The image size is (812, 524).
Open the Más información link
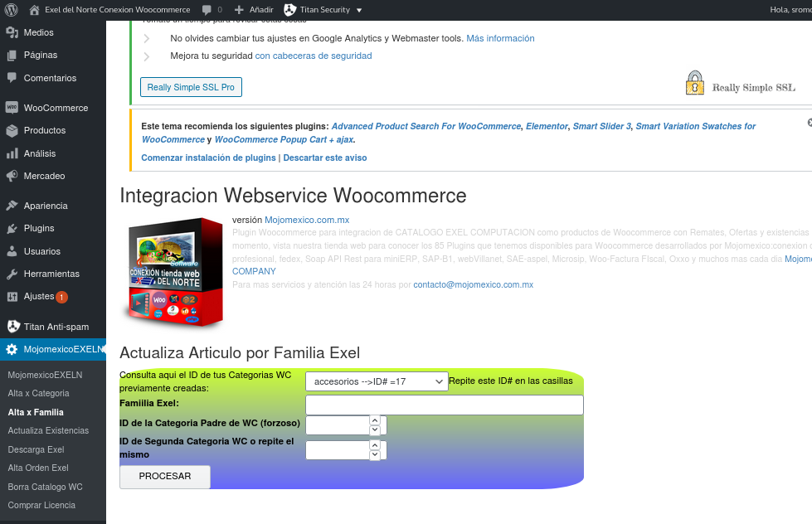[500, 38]
